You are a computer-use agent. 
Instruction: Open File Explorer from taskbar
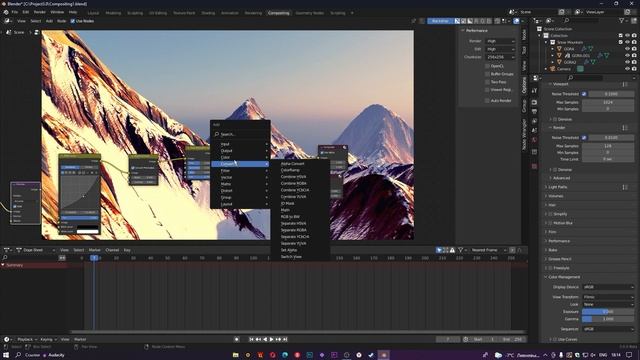(x=236, y=355)
